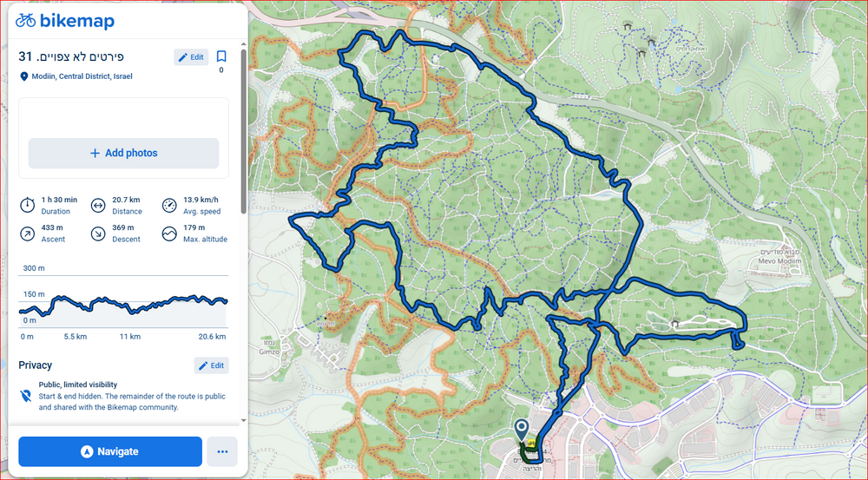Click the location pin beside Modiin
The height and width of the screenshot is (480, 868).
coord(23,76)
